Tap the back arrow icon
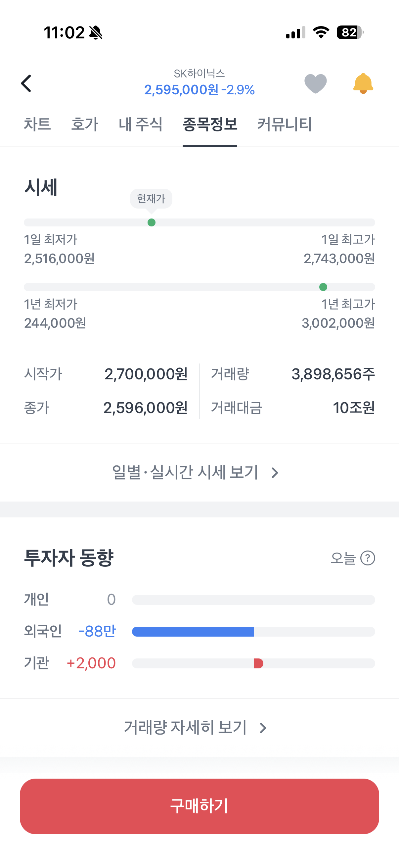The width and height of the screenshot is (399, 868). click(26, 83)
